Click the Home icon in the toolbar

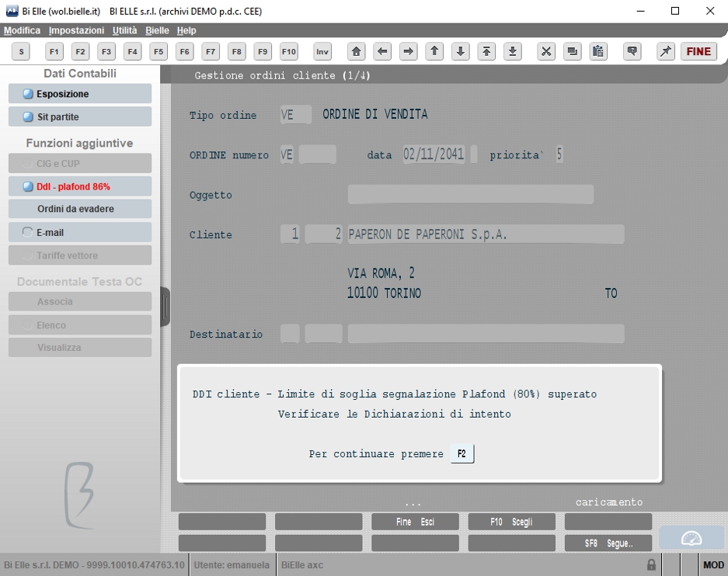tap(356, 51)
